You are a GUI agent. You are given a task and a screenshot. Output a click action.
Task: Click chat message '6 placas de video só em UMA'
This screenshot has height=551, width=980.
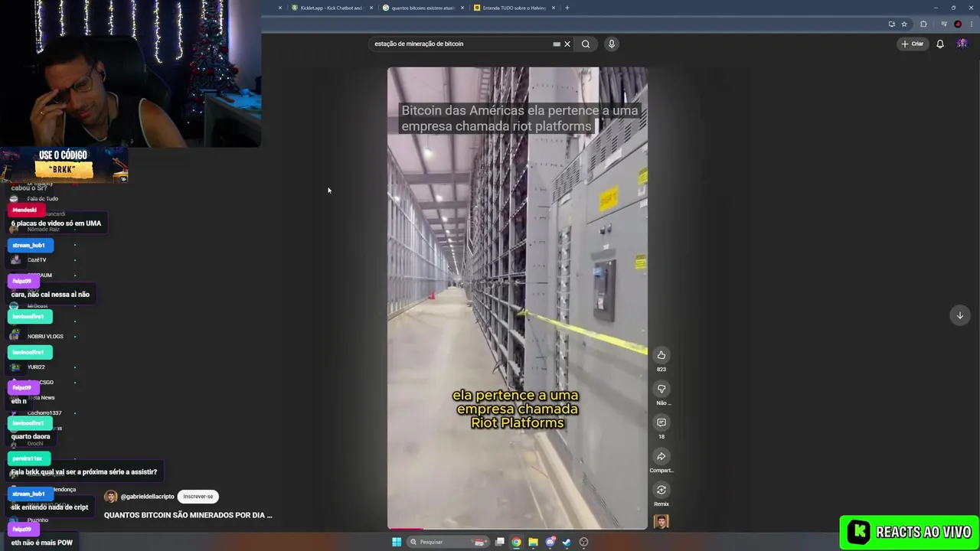point(56,223)
